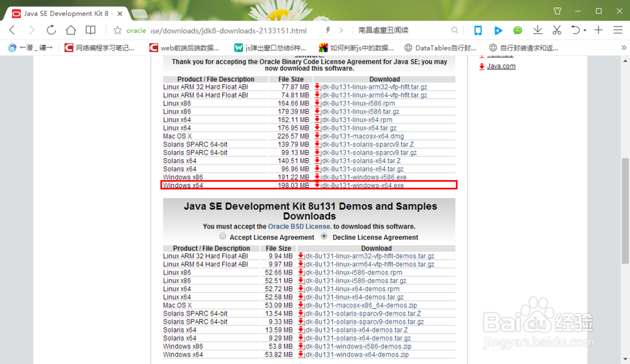Select the Mac OS X row in JDK table
Screen dimensions: 630x364
[x=309, y=136]
